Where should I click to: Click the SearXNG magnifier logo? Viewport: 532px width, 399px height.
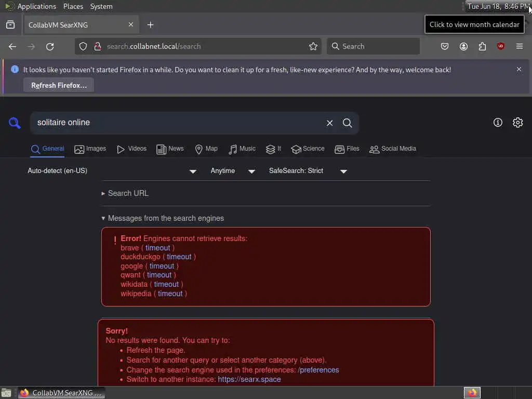[15, 123]
